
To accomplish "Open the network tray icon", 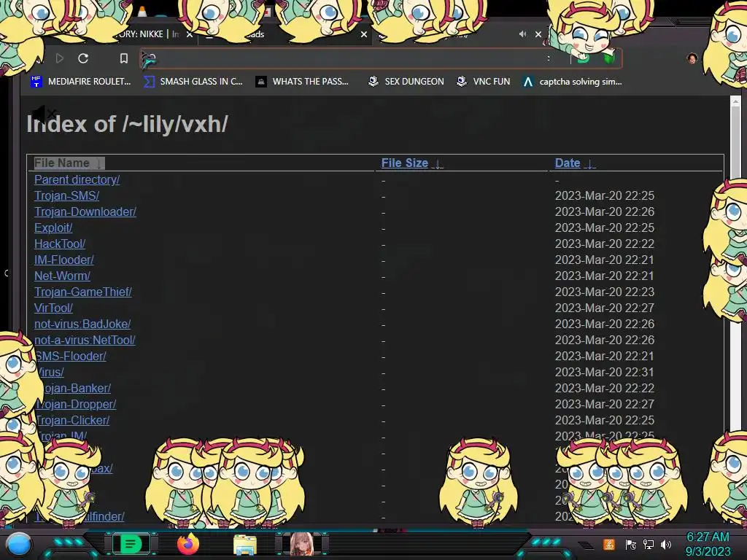I will point(649,544).
